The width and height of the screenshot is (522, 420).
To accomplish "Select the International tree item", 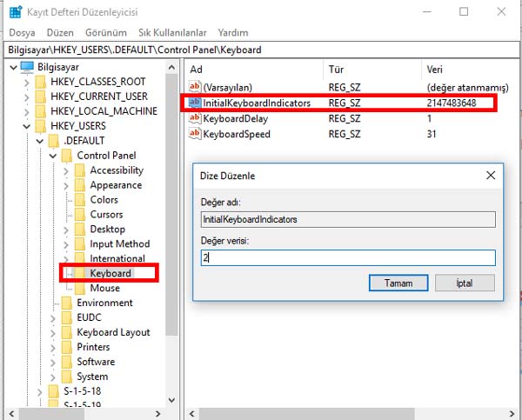I will tap(117, 258).
